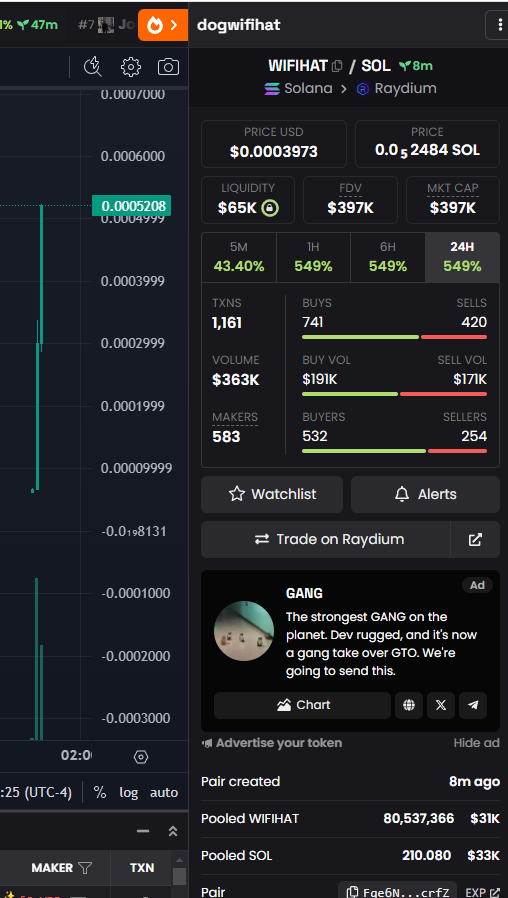Open the GANG Chart button
The width and height of the screenshot is (508, 898).
coord(302,705)
